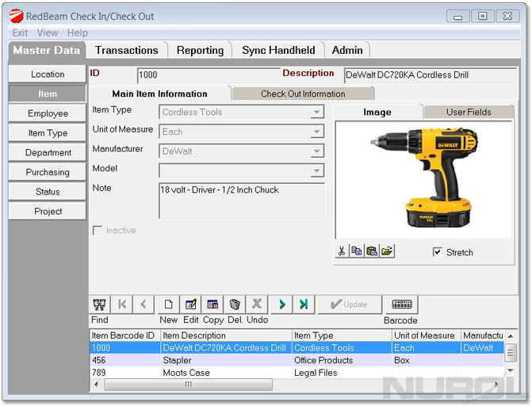Viewport: 532px width, 406px height.
Task: Toggle the Inactive checkbox
Action: [x=98, y=231]
